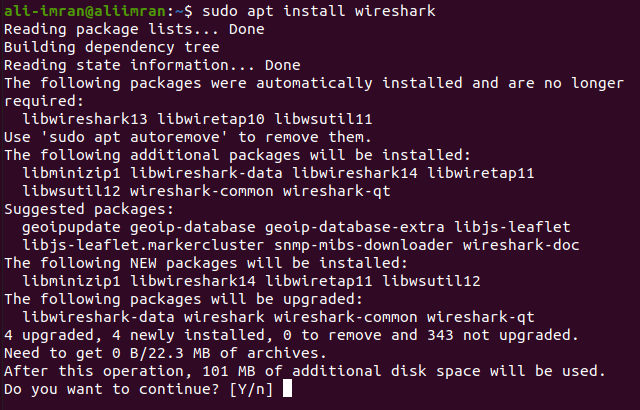Click 'libminizip1' in additional packages list

pos(71,173)
